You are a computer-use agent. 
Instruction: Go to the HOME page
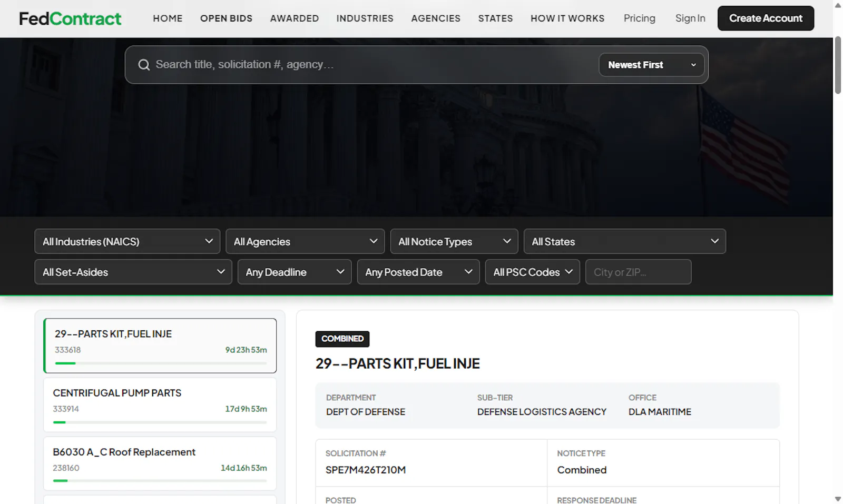coord(168,18)
